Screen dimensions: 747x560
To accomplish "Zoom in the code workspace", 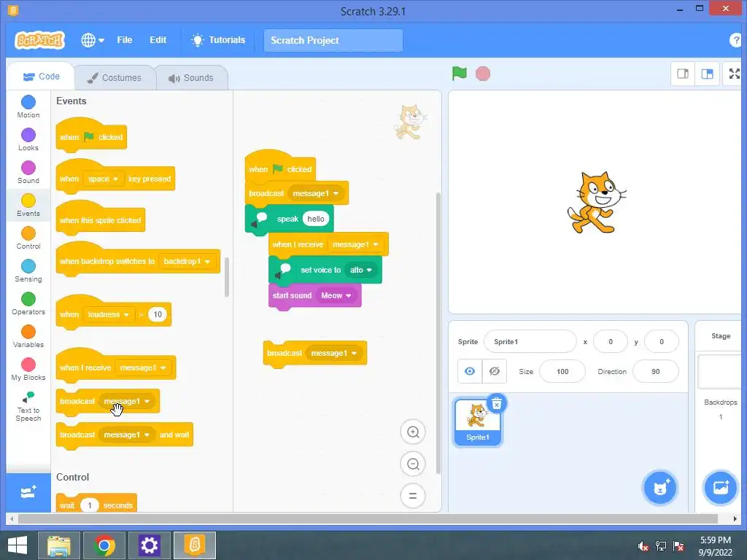I will pos(413,432).
